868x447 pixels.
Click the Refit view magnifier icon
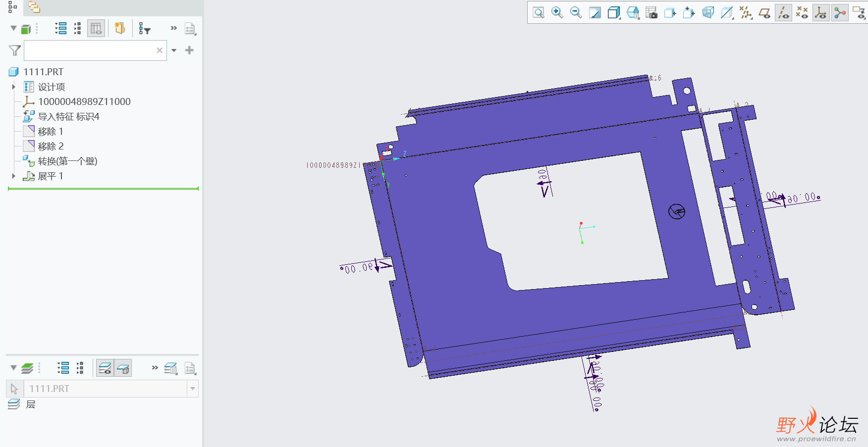pyautogui.click(x=539, y=12)
